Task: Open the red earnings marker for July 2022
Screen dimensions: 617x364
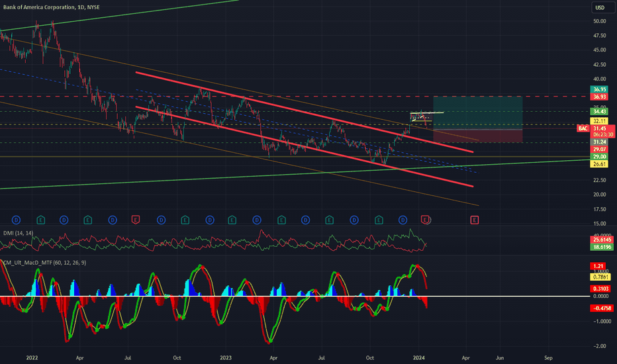Action: coord(135,220)
